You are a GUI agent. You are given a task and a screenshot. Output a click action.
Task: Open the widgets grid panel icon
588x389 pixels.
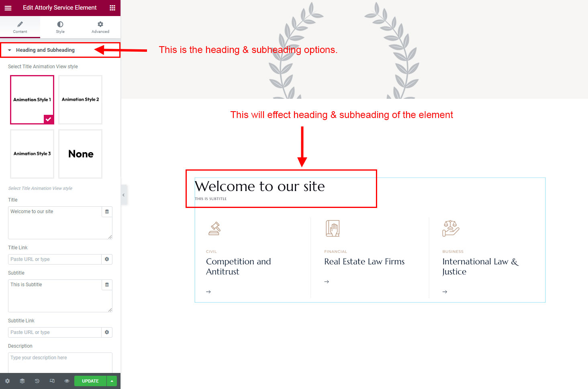[112, 8]
